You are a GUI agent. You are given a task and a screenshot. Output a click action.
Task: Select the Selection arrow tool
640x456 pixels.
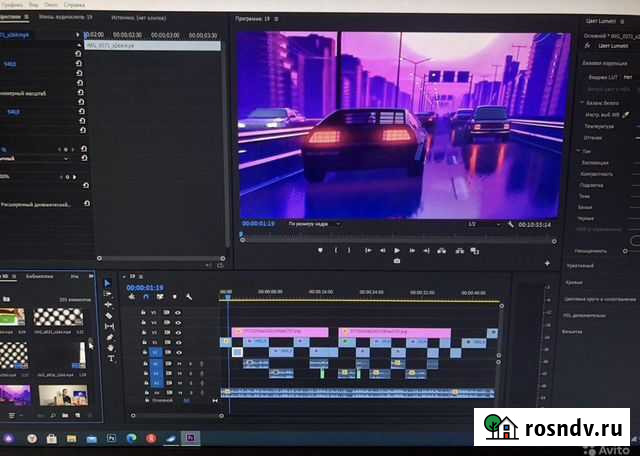tap(108, 283)
